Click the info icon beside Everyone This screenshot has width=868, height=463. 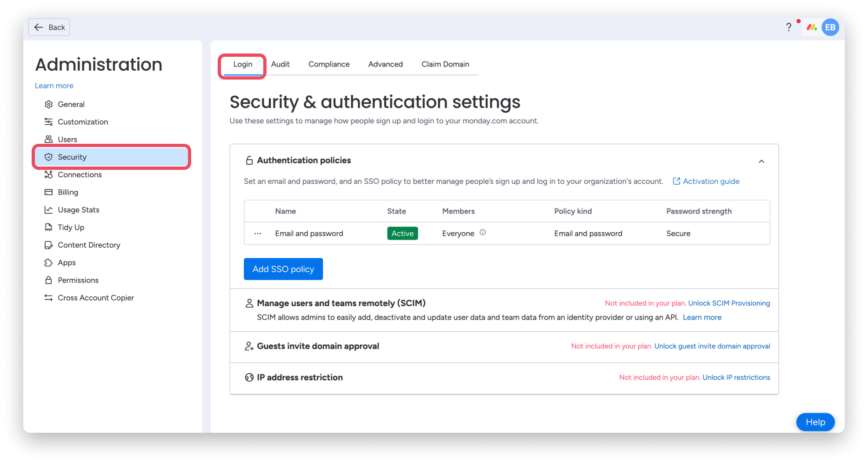pyautogui.click(x=482, y=233)
